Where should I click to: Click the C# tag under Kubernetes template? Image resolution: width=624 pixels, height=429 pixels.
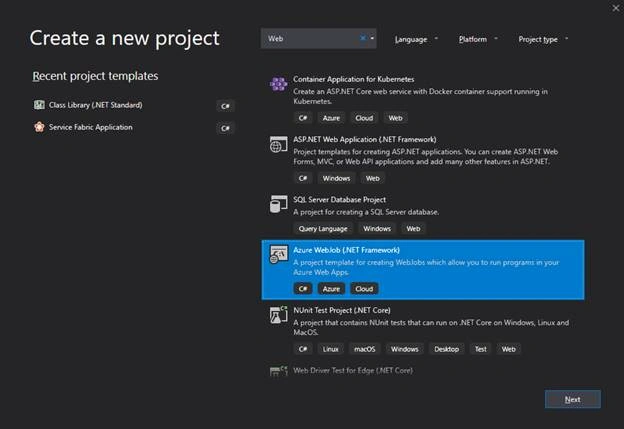tap(303, 118)
